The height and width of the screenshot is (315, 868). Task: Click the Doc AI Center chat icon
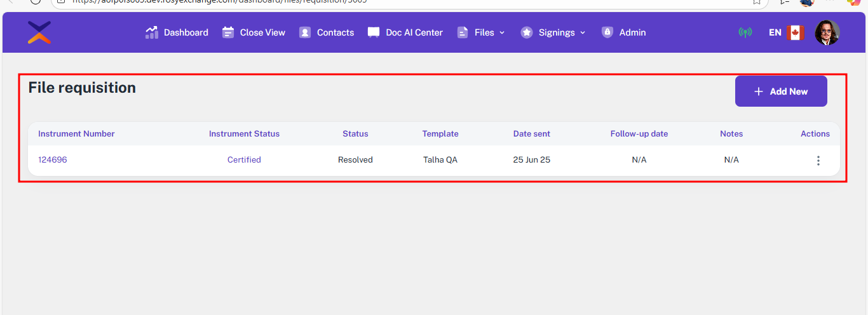[374, 32]
